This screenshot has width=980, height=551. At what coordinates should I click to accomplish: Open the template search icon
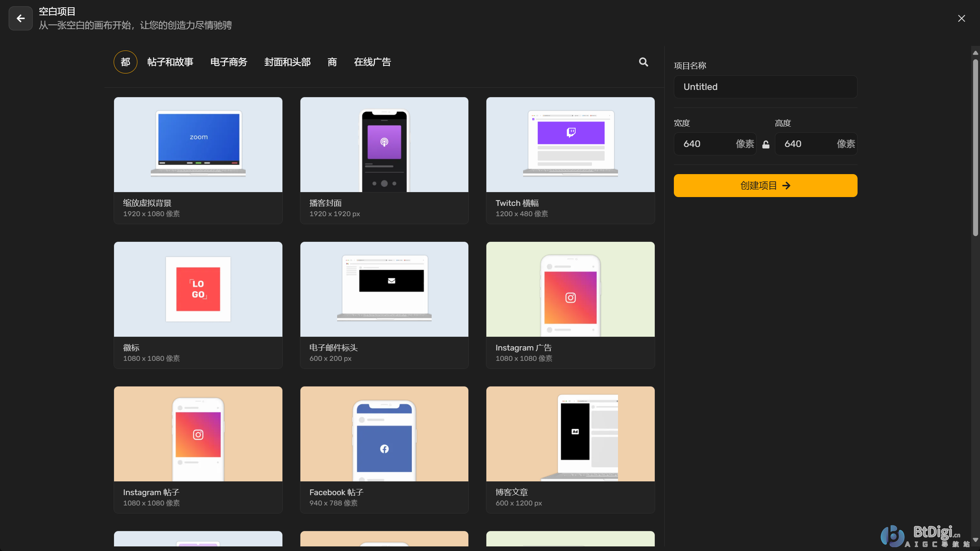pos(644,62)
